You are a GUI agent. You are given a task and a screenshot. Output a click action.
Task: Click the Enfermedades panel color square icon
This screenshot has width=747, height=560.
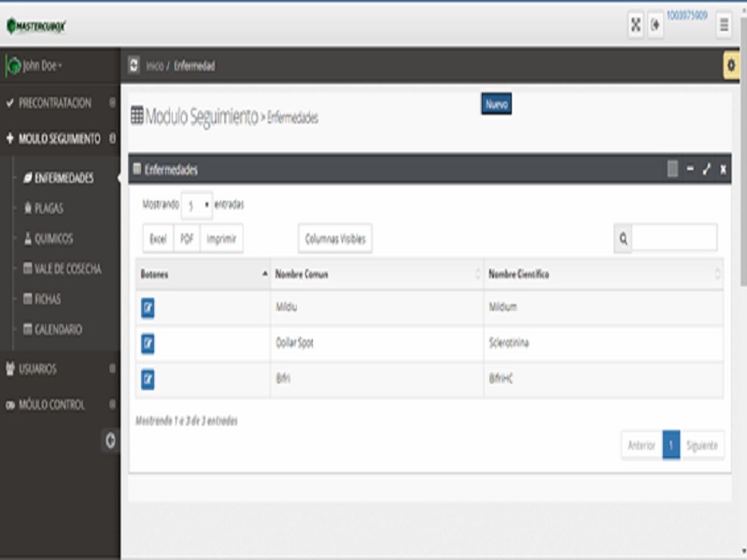pyautogui.click(x=672, y=169)
